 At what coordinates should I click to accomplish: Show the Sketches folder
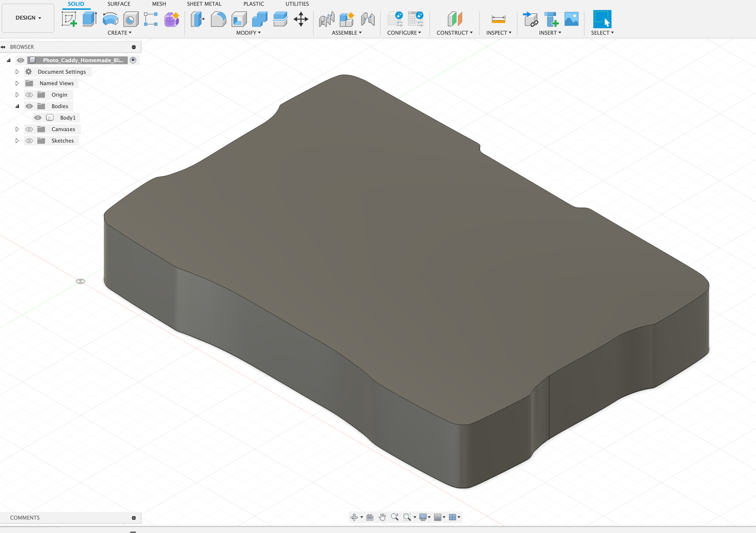point(29,141)
